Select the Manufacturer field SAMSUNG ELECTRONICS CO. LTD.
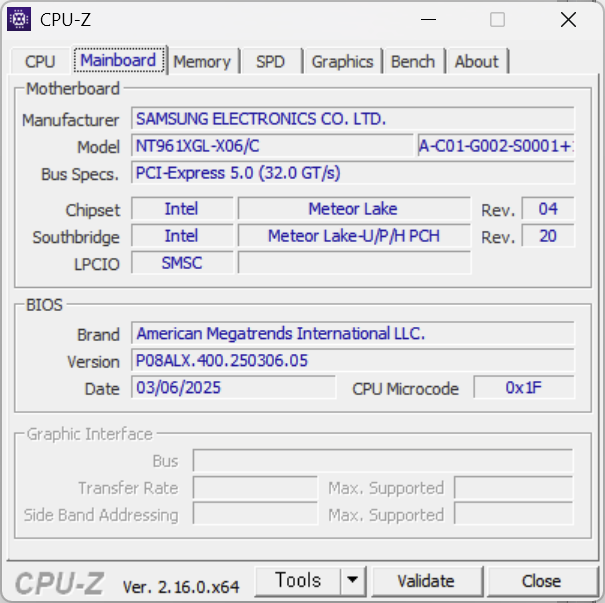605x603 pixels. [x=353, y=119]
